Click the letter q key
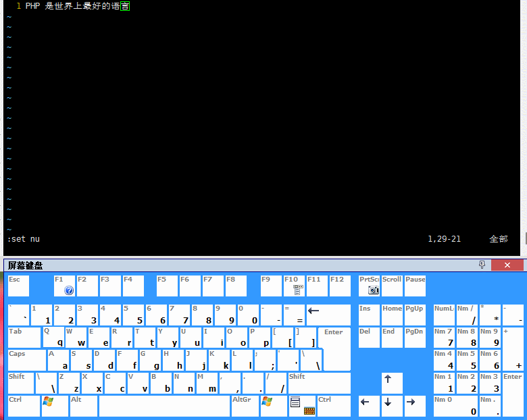Image resolution: width=527 pixels, height=420 pixels. (x=53, y=338)
